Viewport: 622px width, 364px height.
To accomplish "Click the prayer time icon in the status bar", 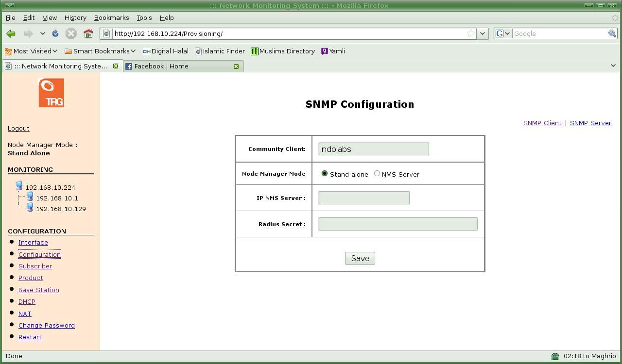I will [555, 356].
